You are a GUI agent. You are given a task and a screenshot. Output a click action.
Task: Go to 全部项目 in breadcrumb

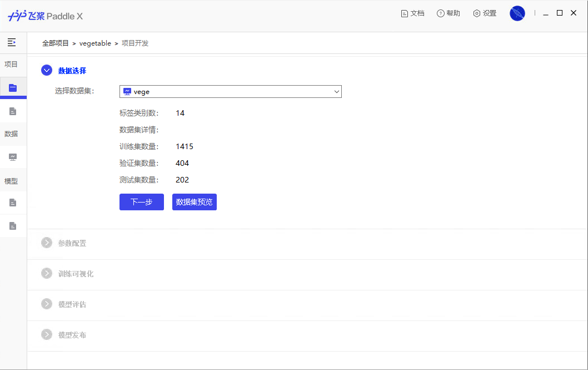(56, 43)
